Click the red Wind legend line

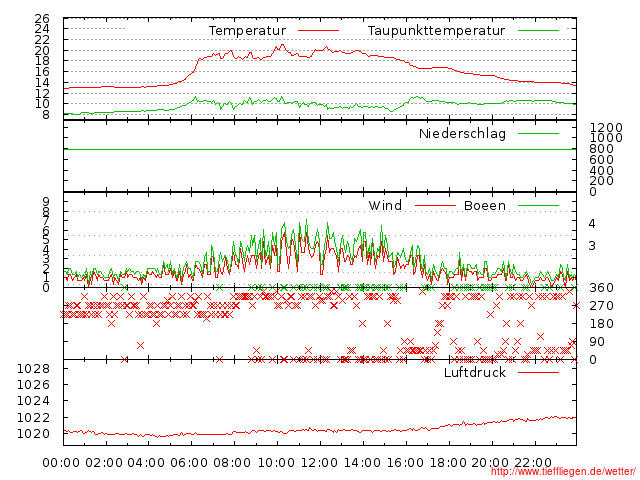click(435, 205)
